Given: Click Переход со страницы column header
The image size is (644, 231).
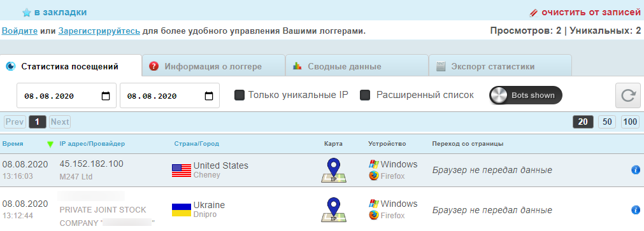Looking at the screenshot, I should click(468, 144).
